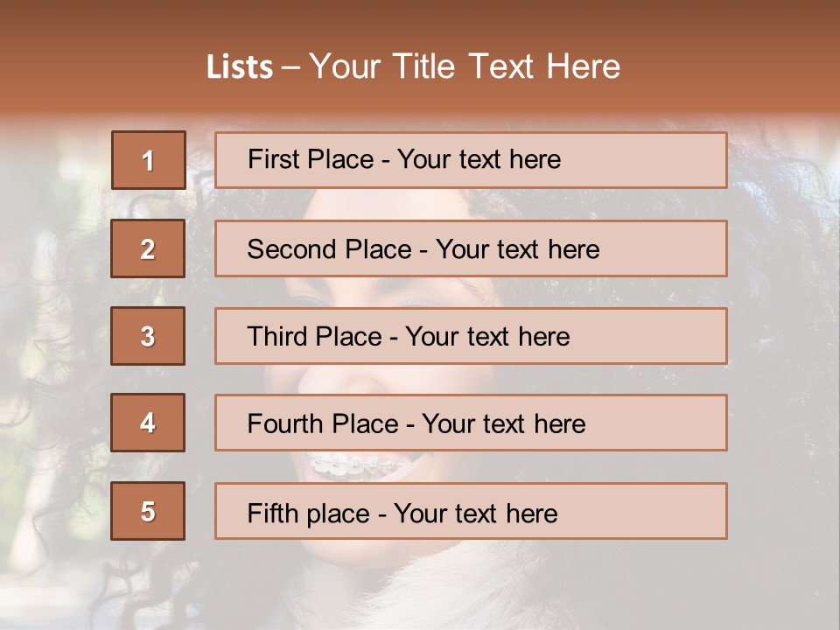
Task: Select the First Place text box
Action: (x=471, y=160)
